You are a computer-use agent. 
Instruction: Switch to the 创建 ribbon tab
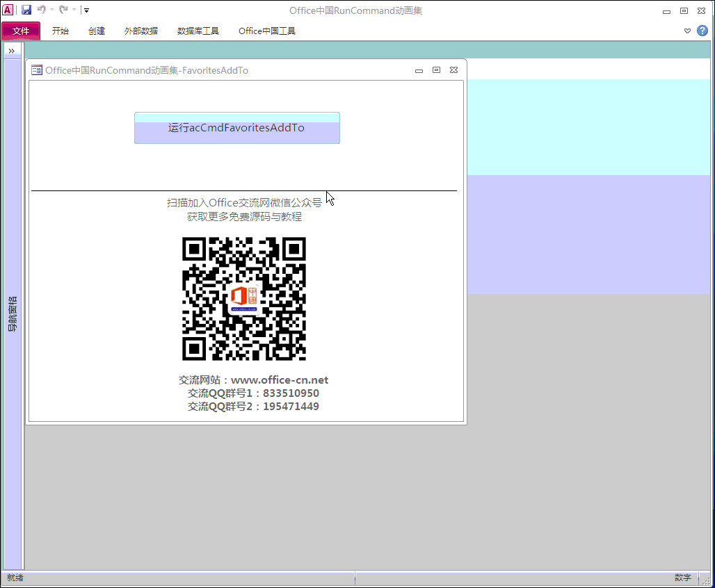coord(97,31)
